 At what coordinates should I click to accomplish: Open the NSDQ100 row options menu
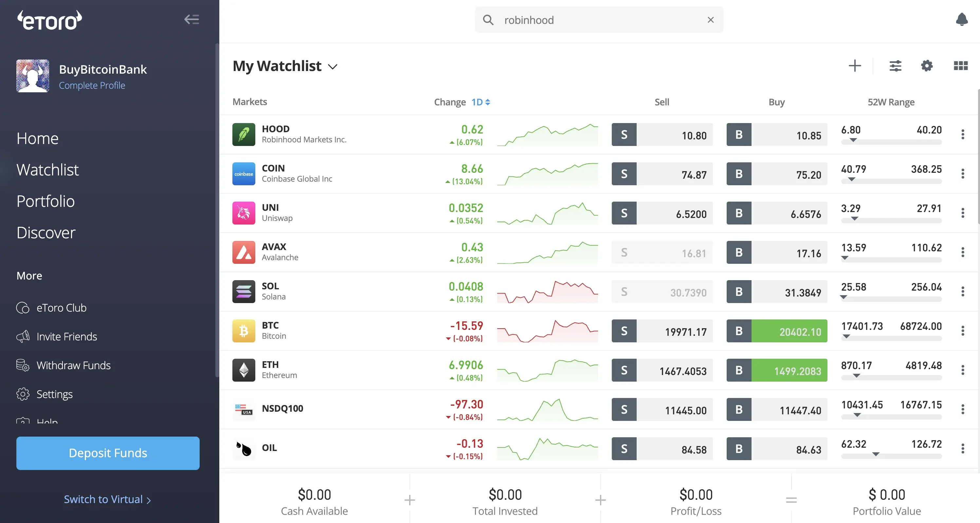point(963,410)
